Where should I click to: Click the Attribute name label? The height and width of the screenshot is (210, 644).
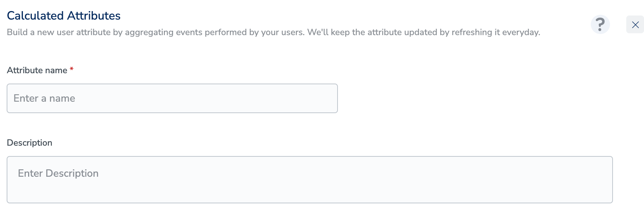pos(37,70)
